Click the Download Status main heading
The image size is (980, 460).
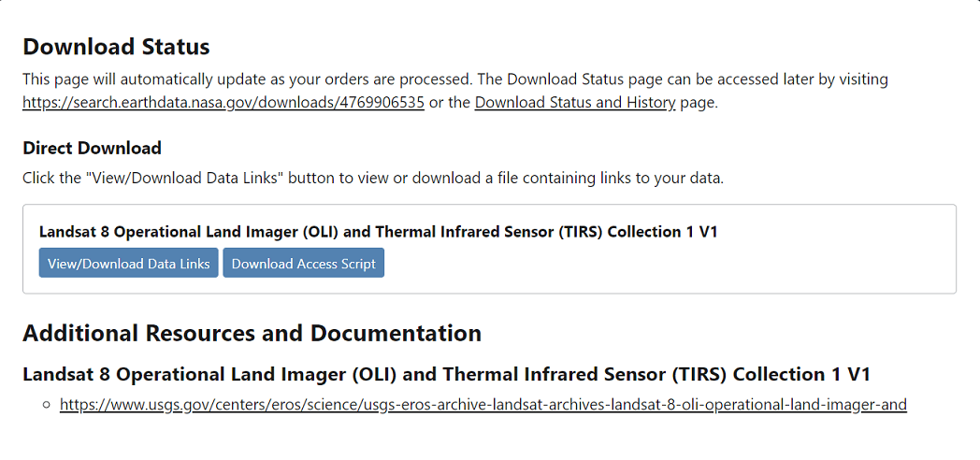116,47
